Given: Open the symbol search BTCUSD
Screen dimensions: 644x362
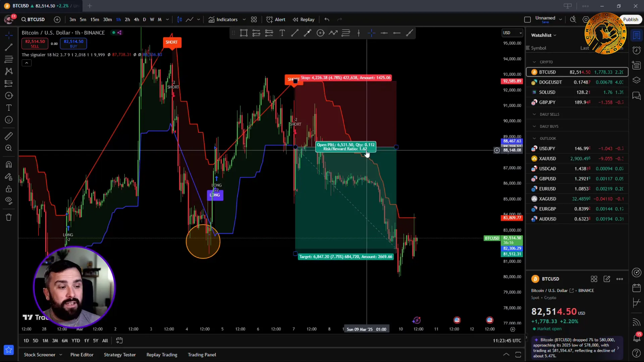Looking at the screenshot, I should pos(33,19).
